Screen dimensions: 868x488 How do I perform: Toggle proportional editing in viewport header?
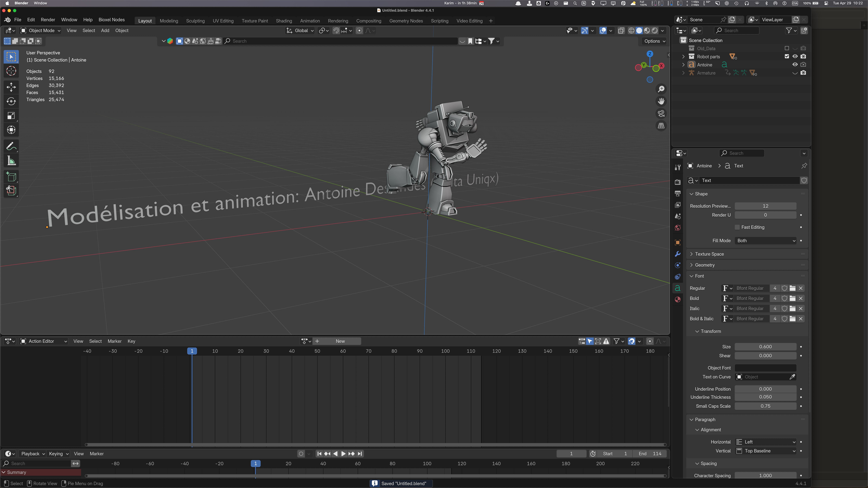pos(360,31)
